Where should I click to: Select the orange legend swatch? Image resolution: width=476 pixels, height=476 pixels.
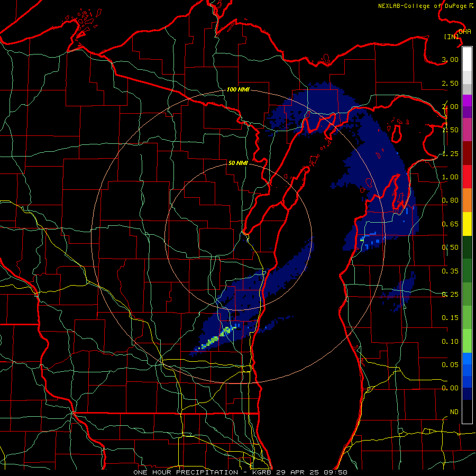pyautogui.click(x=467, y=200)
